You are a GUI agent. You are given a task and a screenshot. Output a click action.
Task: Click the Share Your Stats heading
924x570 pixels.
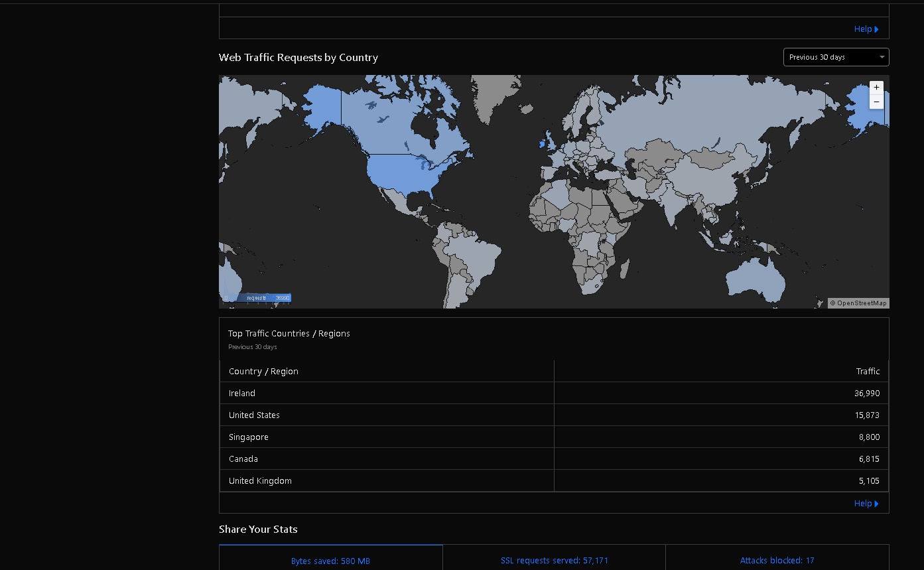[258, 530]
